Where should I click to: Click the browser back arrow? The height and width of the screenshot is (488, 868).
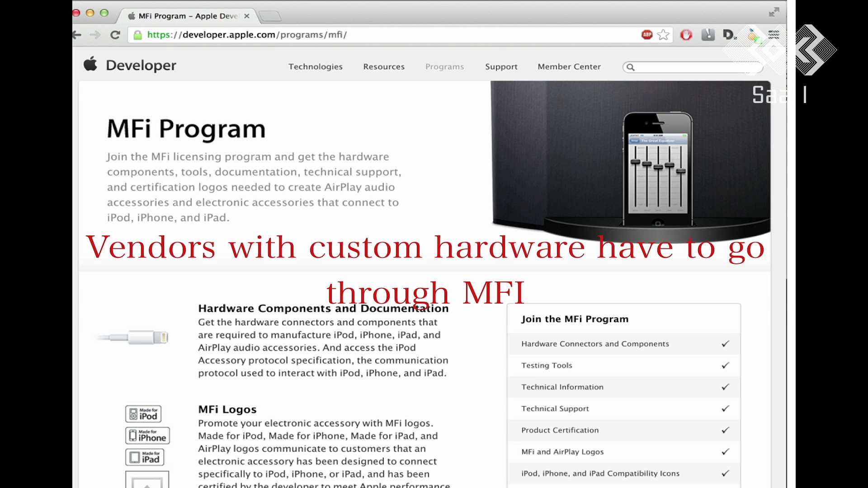click(77, 35)
